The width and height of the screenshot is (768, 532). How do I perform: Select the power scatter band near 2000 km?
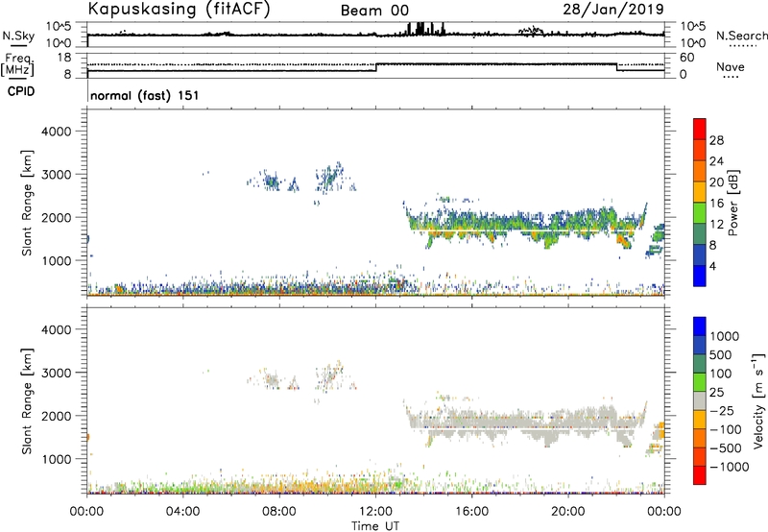(524, 224)
